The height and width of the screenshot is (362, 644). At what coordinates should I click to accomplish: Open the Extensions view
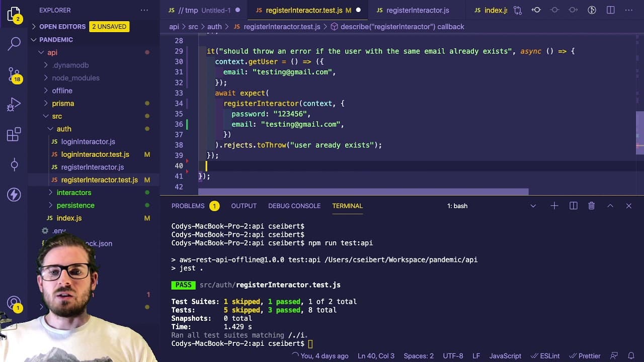click(14, 135)
